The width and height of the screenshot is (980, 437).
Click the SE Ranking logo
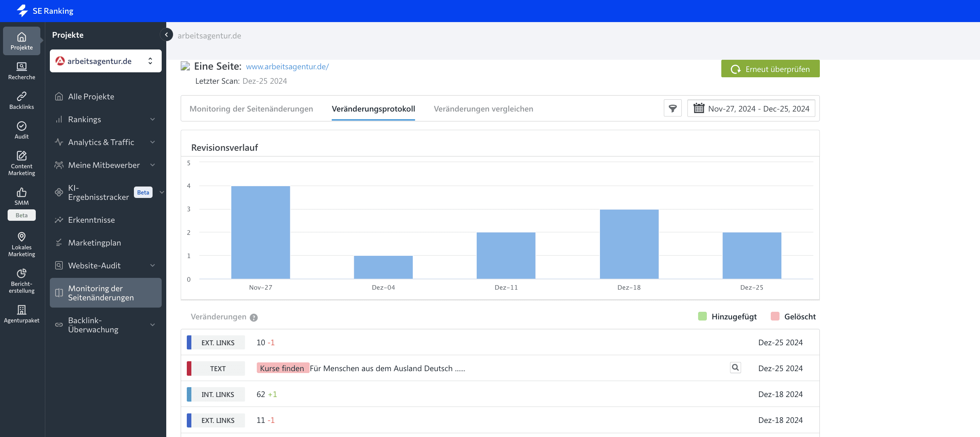tap(45, 11)
